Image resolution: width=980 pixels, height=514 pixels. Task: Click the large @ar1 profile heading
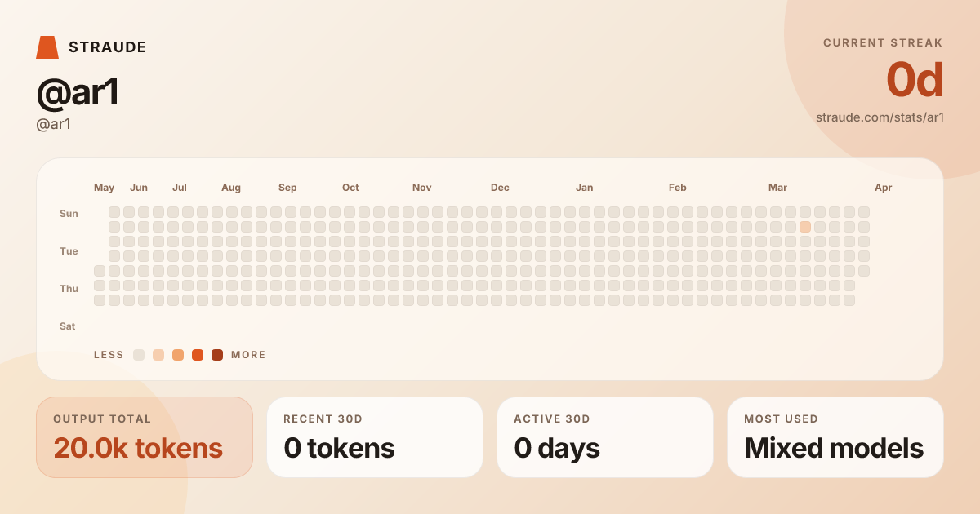[78, 92]
